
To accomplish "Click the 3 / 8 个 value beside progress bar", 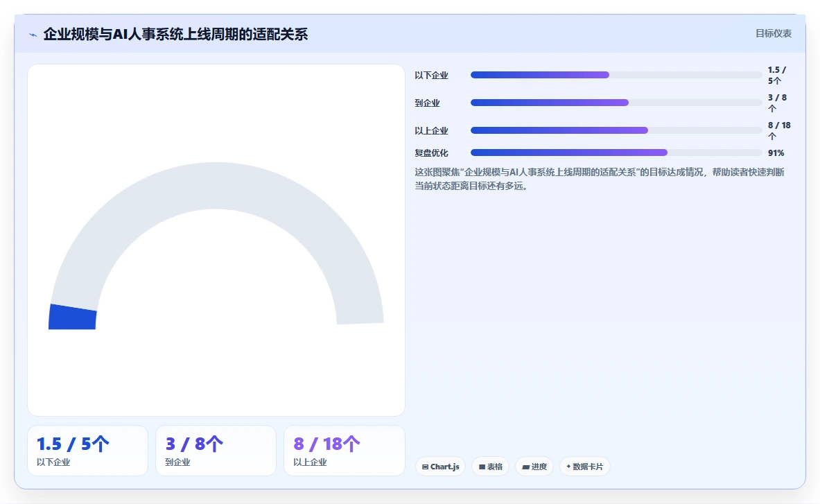I will click(777, 103).
